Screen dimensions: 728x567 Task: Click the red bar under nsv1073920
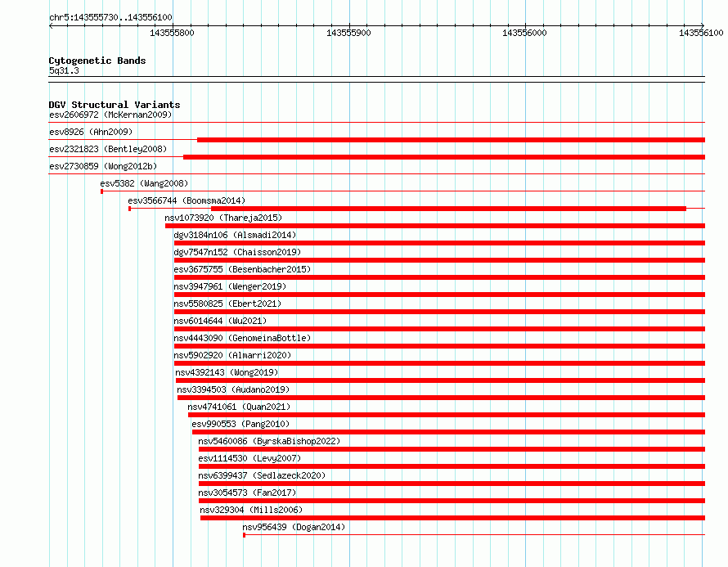click(x=435, y=226)
